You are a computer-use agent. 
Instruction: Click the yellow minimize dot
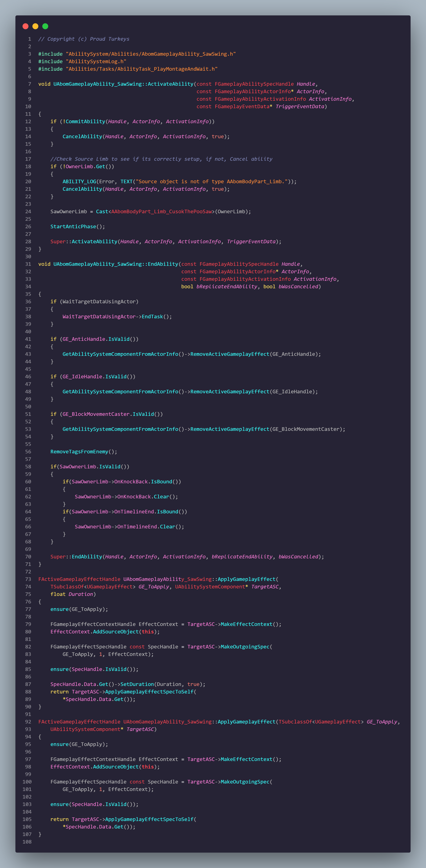tap(35, 26)
